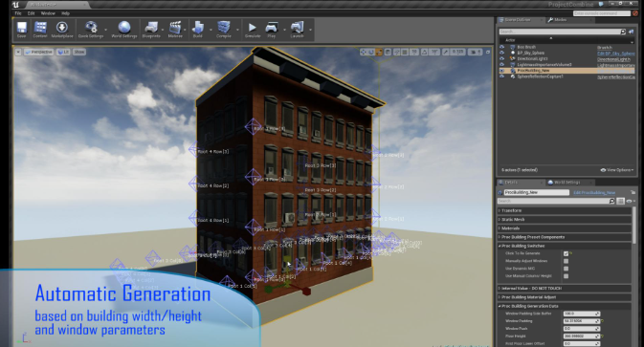Screen dimensions: 644x347
Task: Select the translate gizmo mode in viewport
Action: (x=364, y=52)
